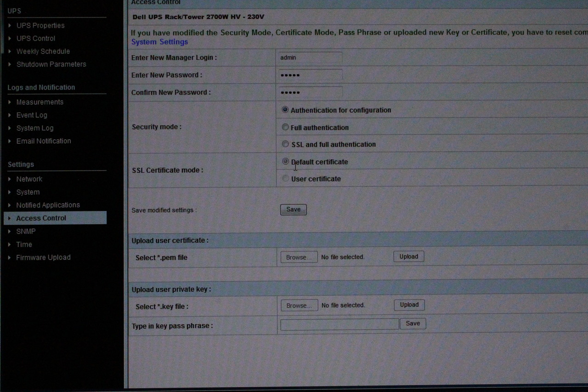Upload the user certificate
This screenshot has width=588, height=392.
pyautogui.click(x=409, y=256)
